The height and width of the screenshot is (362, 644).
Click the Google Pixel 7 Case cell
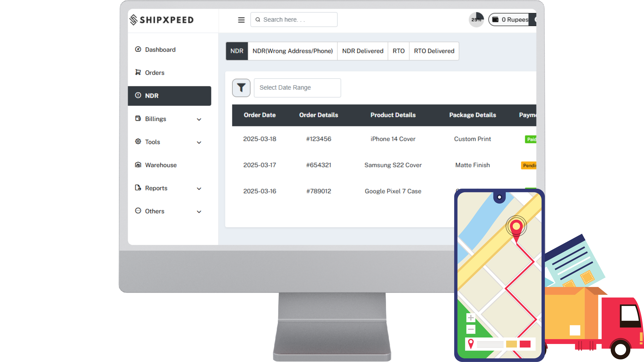[393, 191]
